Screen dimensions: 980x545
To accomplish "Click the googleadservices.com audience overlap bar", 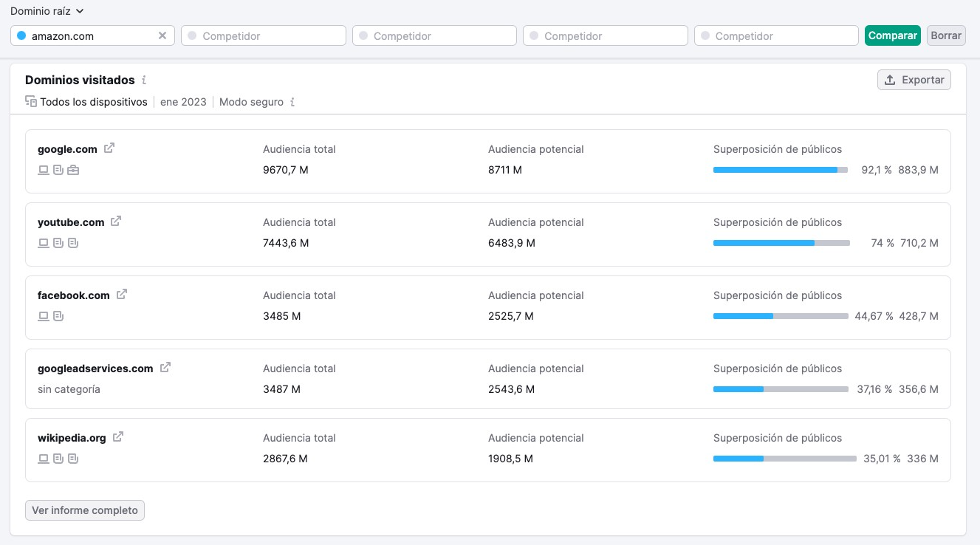I will tap(781, 389).
